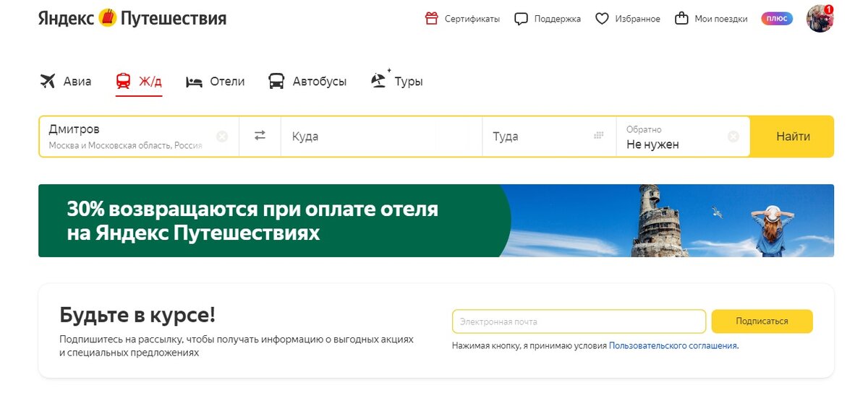868x393 pixels.
Task: Click the favorites heart icon
Action: (x=602, y=19)
